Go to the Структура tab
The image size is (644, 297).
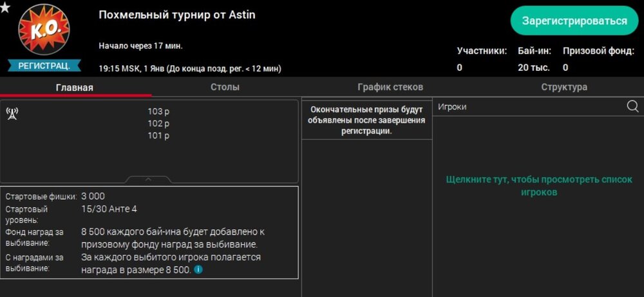point(563,87)
